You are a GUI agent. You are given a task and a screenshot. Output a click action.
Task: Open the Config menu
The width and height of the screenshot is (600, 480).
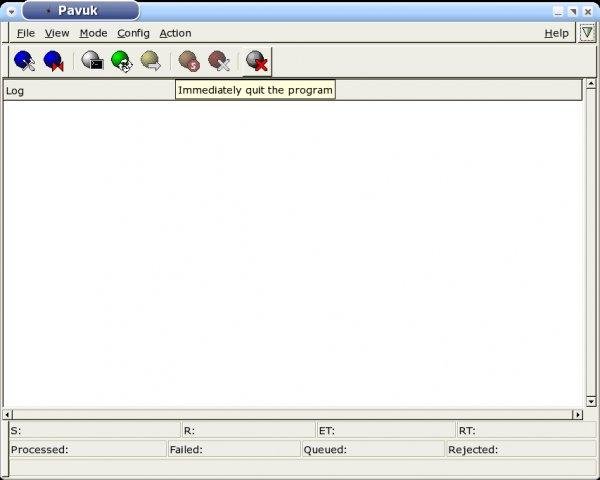click(133, 33)
